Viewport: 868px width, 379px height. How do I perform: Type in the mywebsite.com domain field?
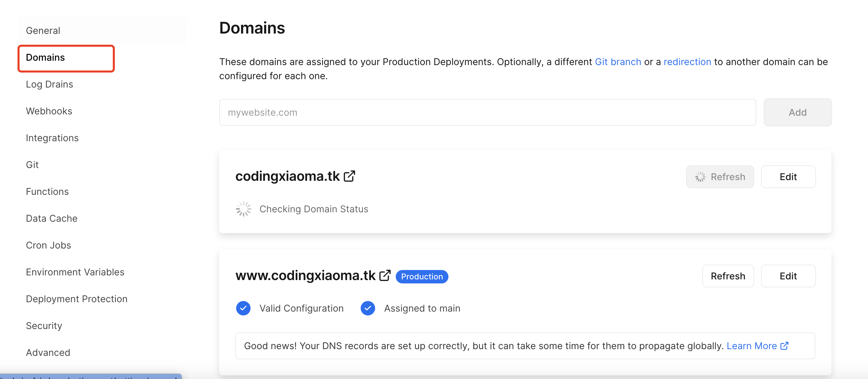pos(487,112)
